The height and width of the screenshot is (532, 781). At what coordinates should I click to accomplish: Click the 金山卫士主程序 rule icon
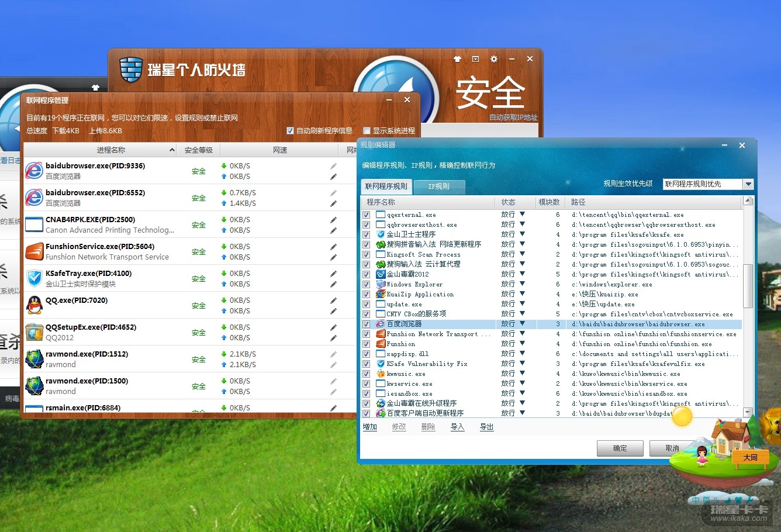(x=381, y=234)
